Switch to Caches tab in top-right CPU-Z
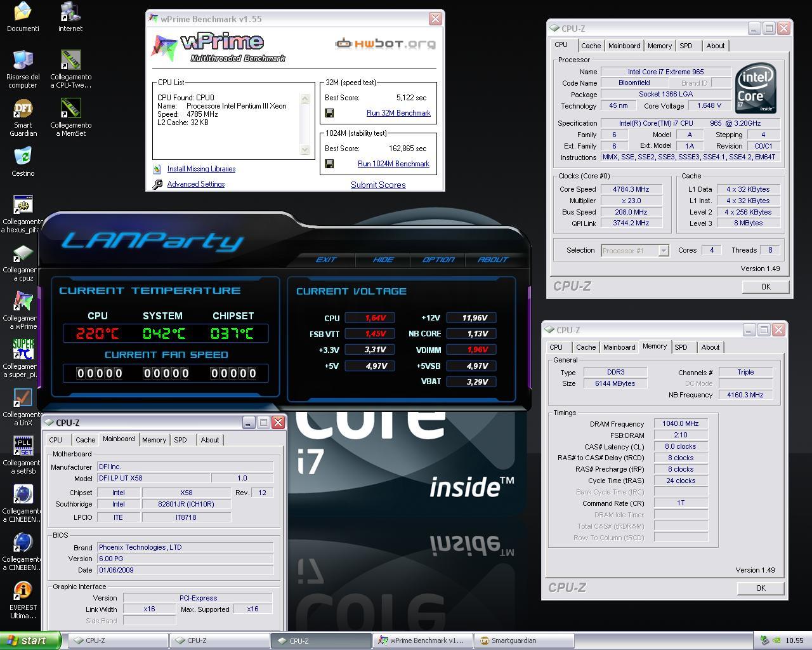 [x=591, y=46]
